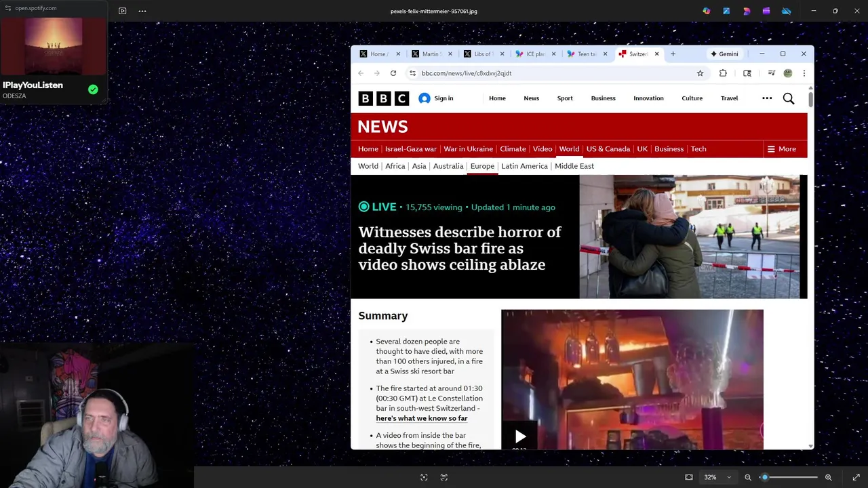Screen dimensions: 868x488
Task: Open Culture in the BBC top navigation
Action: coord(692,98)
